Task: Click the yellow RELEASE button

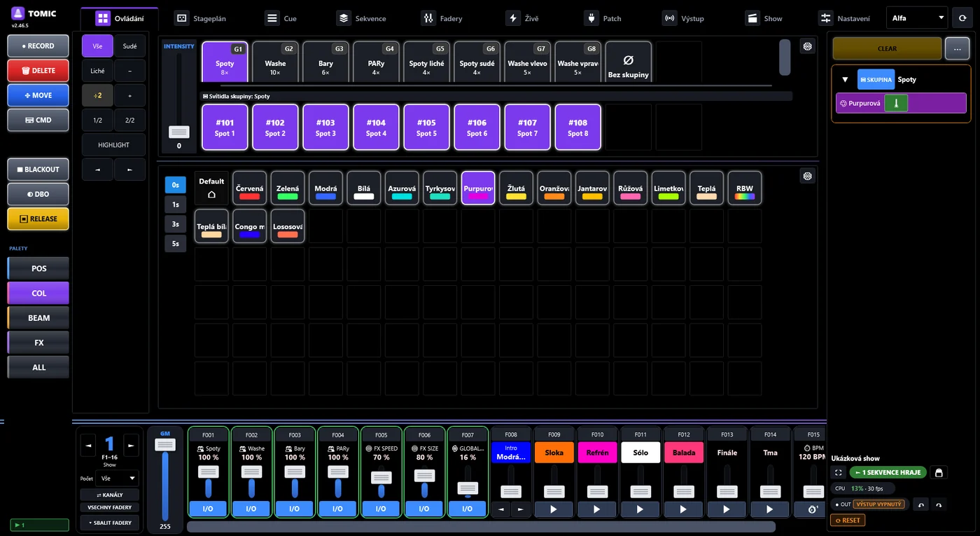Action: (x=38, y=219)
